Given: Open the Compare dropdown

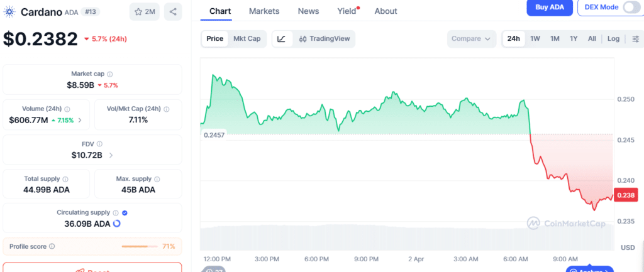Looking at the screenshot, I should [x=471, y=39].
